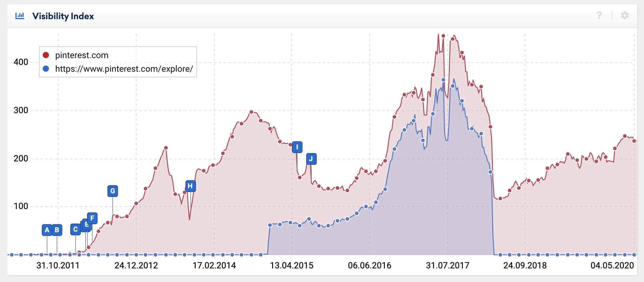Open event pin A on the chart
Screen dimensions: 644x282
[47, 230]
